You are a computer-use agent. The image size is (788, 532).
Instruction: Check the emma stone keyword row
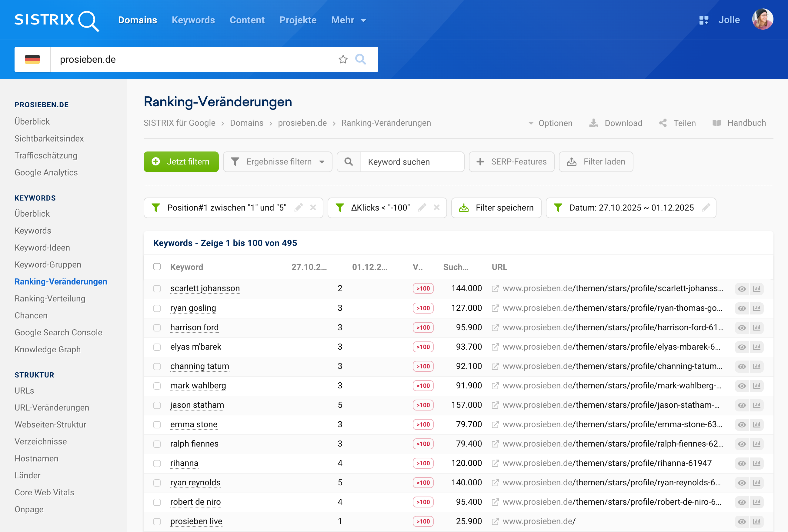coord(157,425)
